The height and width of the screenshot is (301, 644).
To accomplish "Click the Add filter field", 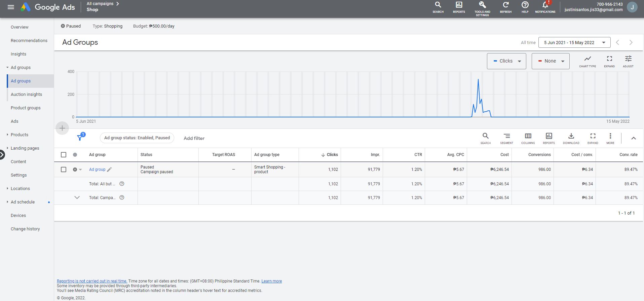I will (x=194, y=138).
